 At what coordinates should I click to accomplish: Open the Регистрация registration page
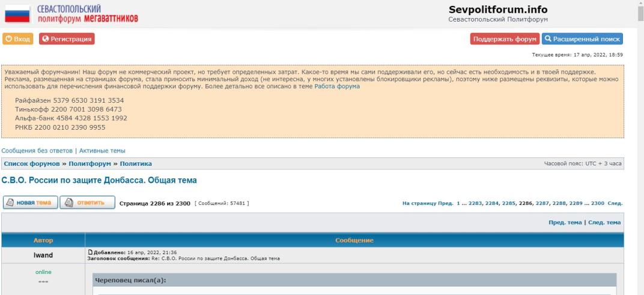[67, 39]
